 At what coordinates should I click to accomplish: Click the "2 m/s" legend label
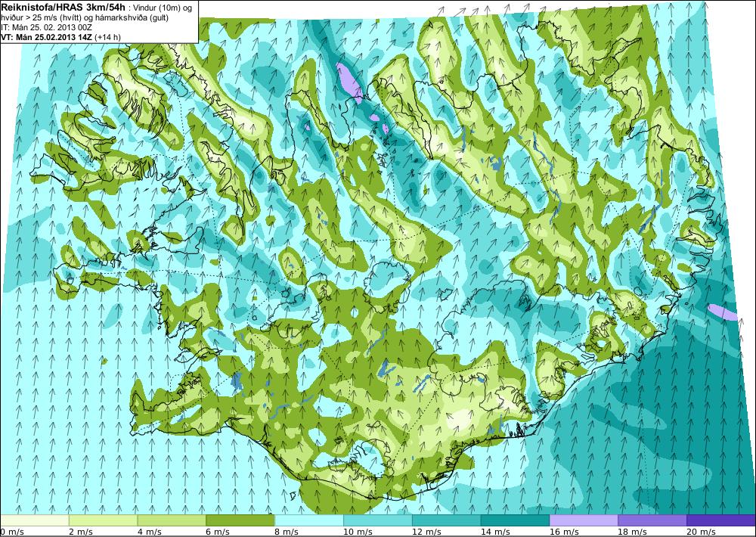click(x=81, y=532)
